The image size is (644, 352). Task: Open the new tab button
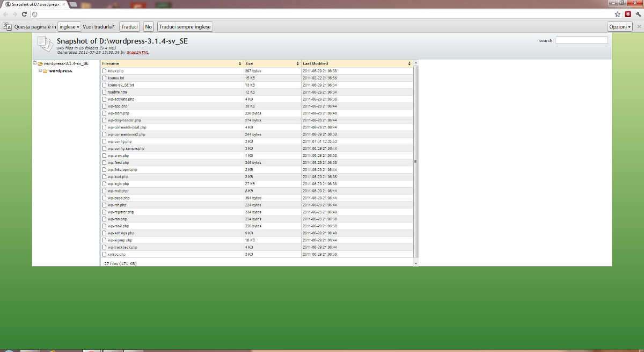tap(73, 4)
